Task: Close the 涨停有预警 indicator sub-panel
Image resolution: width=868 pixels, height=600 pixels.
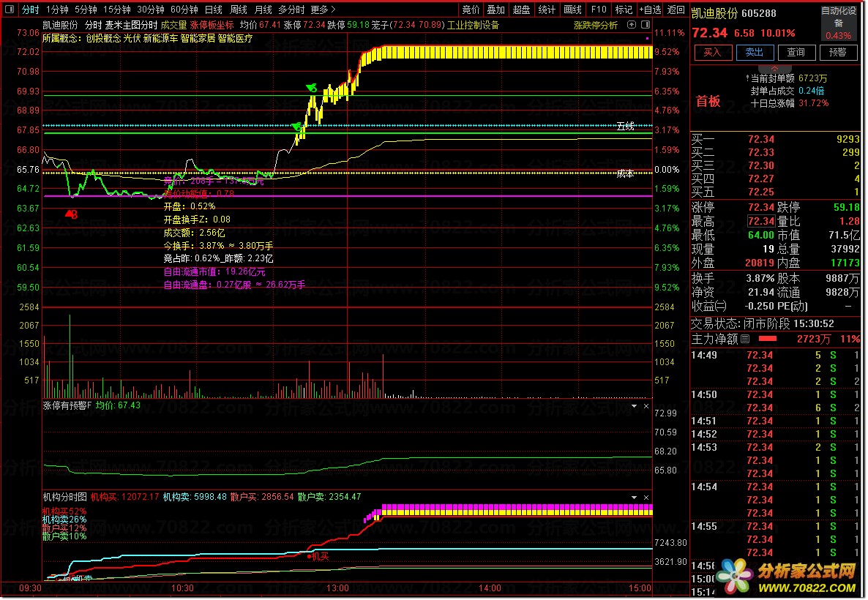Action: pyautogui.click(x=646, y=406)
